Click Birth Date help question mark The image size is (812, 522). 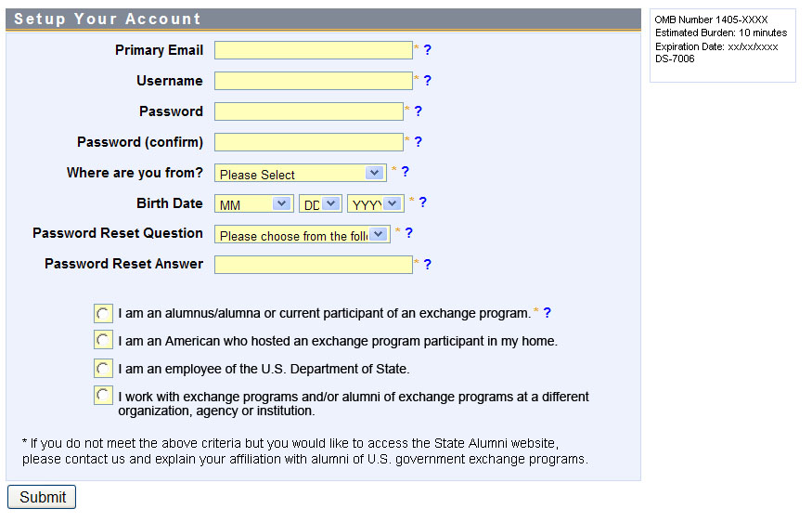tap(423, 202)
